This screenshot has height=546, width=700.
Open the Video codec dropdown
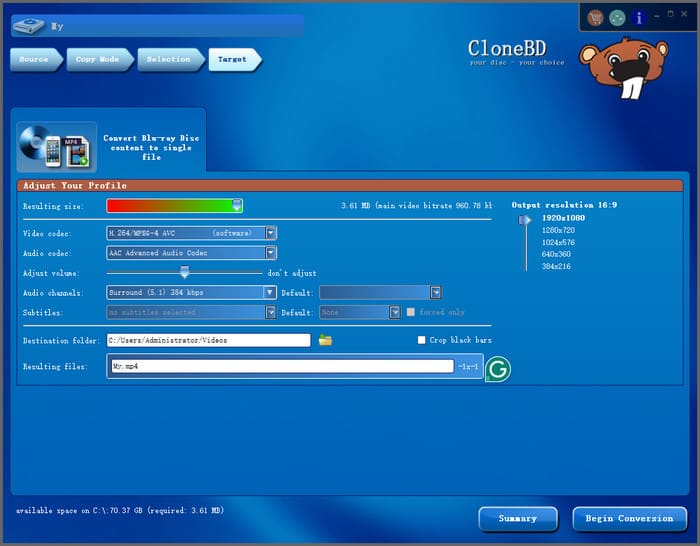271,233
